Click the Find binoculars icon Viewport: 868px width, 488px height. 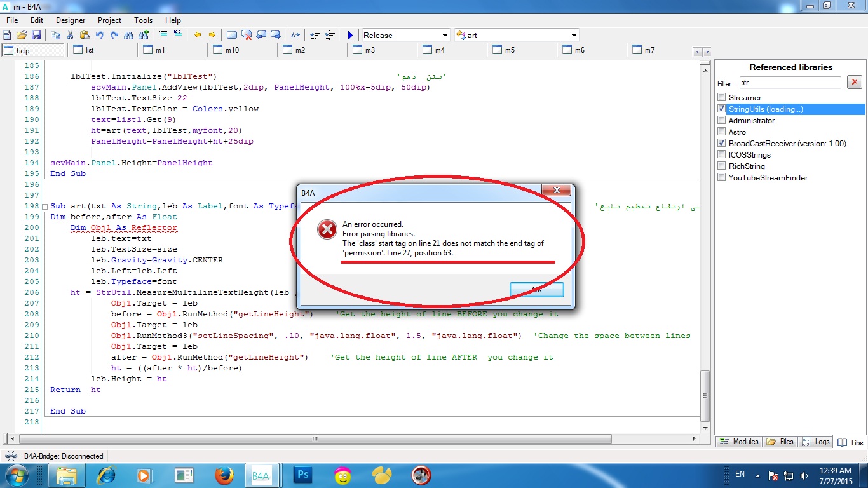pos(130,36)
